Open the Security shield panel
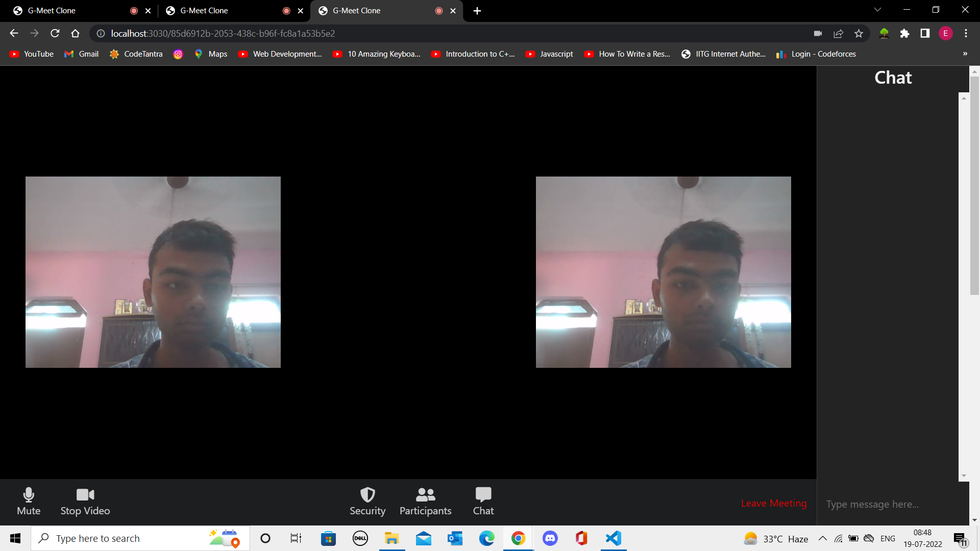 pyautogui.click(x=367, y=501)
